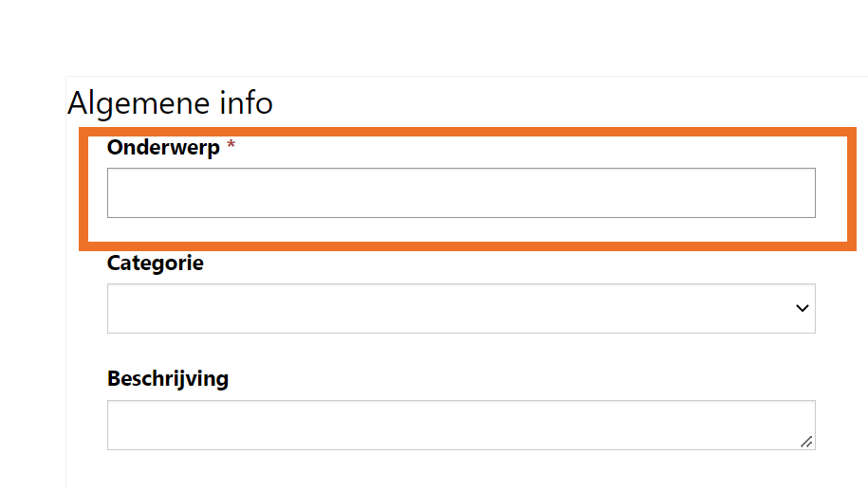Viewport: 868px width, 490px height.
Task: Grab the Beschrijving textarea corner grip
Action: tap(806, 441)
